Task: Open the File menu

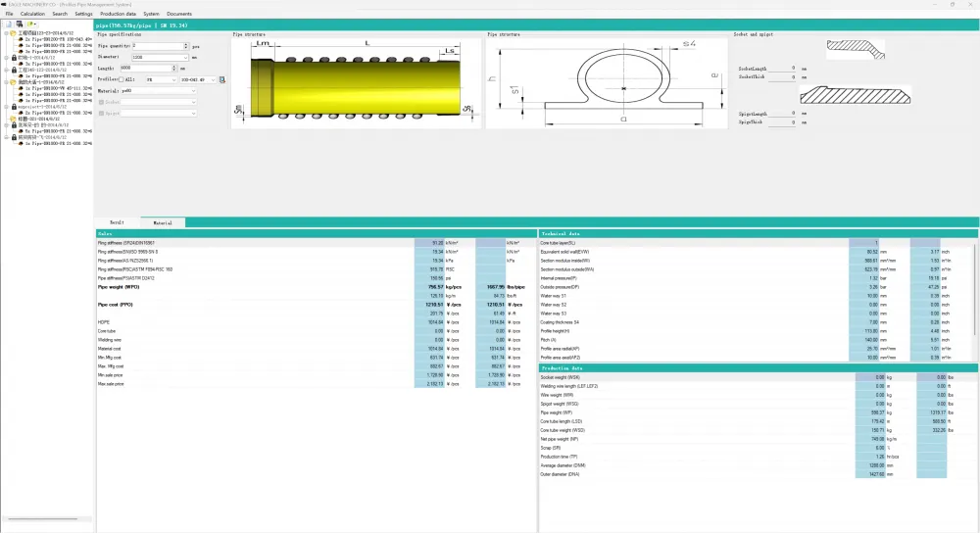Action: click(x=10, y=14)
